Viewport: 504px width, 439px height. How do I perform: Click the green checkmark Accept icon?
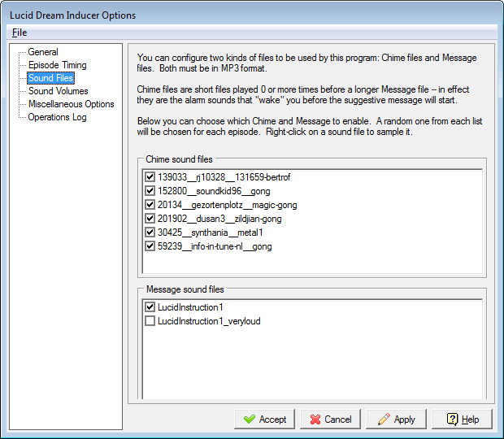click(x=247, y=419)
